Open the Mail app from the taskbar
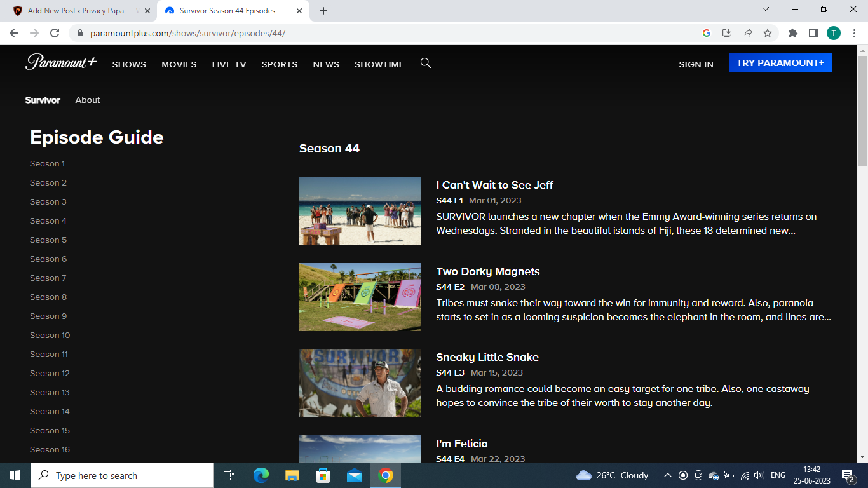868x488 pixels. click(x=354, y=475)
